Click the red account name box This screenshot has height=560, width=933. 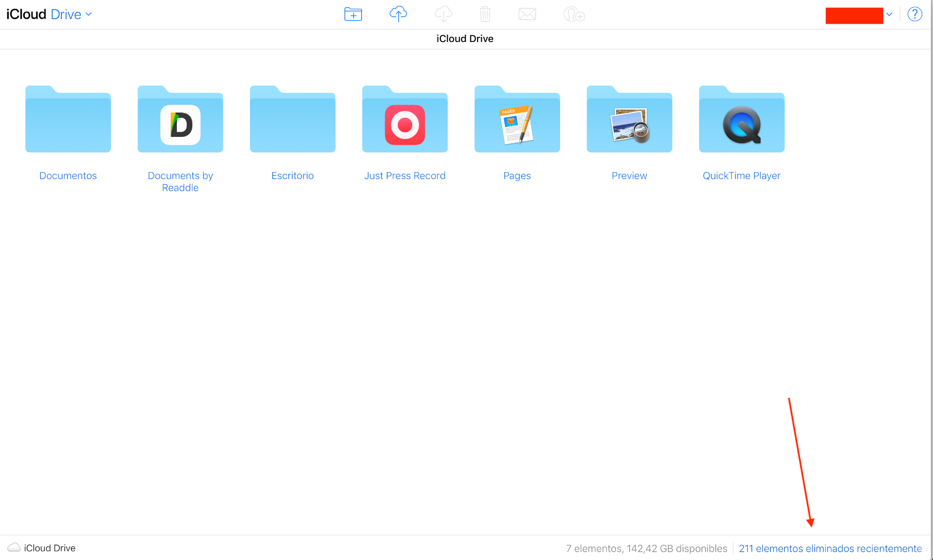854,15
